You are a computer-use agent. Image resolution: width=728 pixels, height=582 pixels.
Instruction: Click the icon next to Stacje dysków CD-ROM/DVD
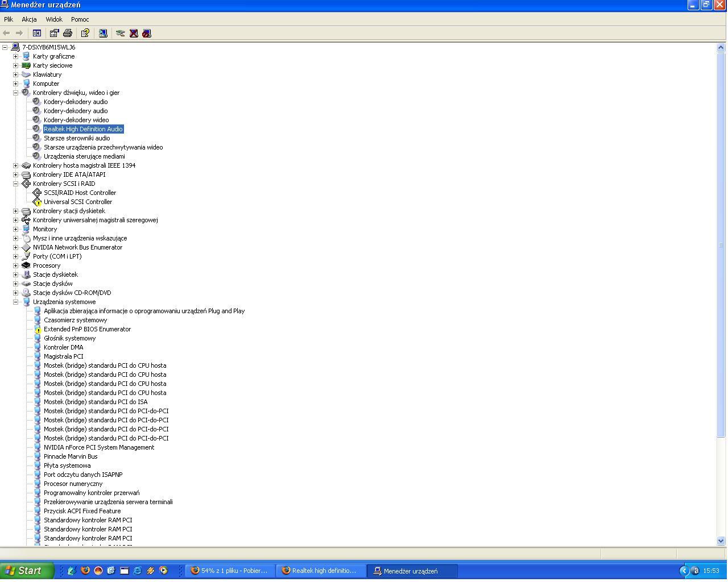point(26,293)
